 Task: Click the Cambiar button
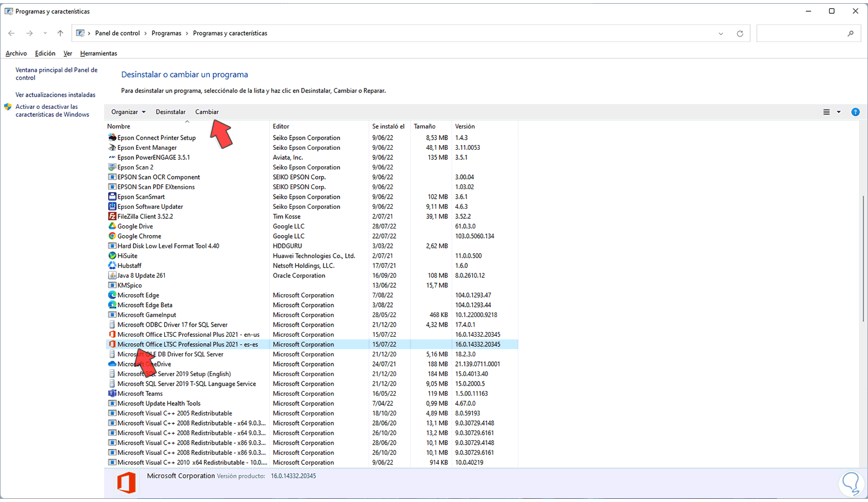pos(207,112)
